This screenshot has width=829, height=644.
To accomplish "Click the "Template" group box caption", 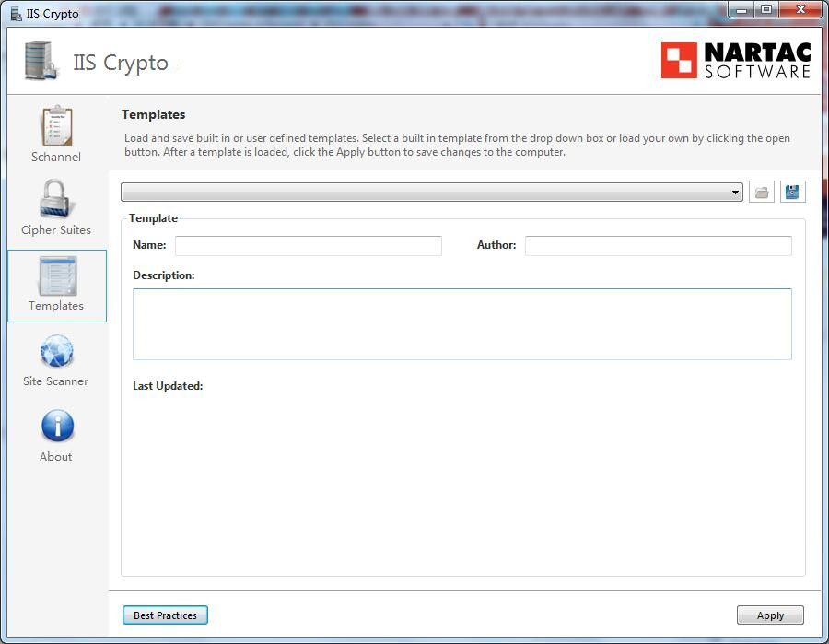I will [153, 218].
